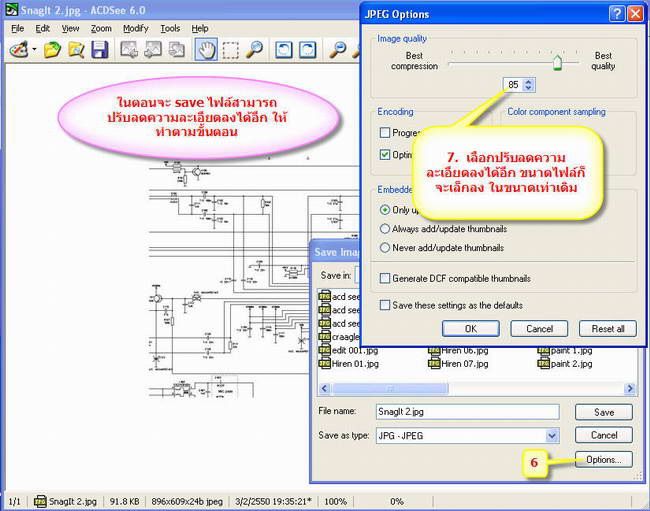Select the dashed rectangle Select tool
The image size is (650, 511).
click(230, 50)
